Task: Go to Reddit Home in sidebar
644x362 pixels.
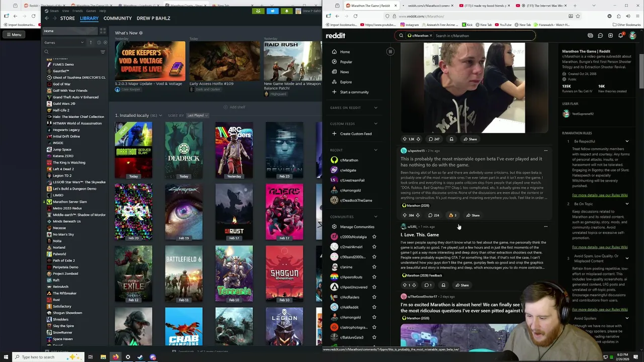Action: point(345,52)
